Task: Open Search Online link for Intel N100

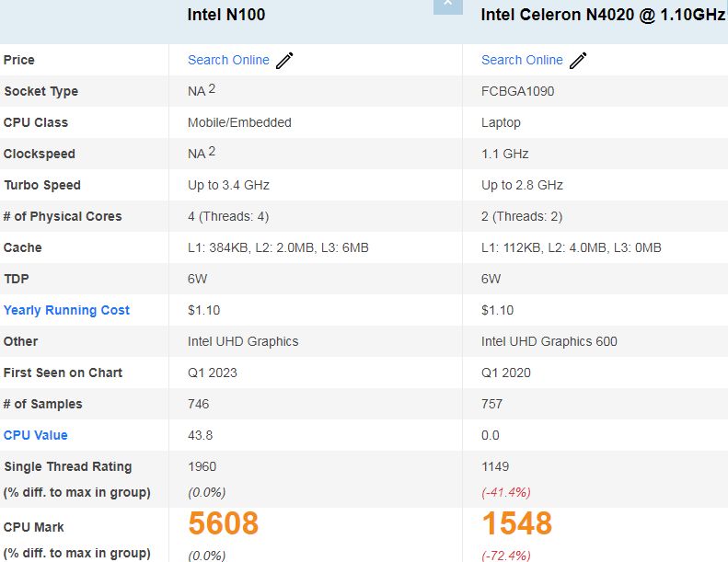Action: (228, 60)
